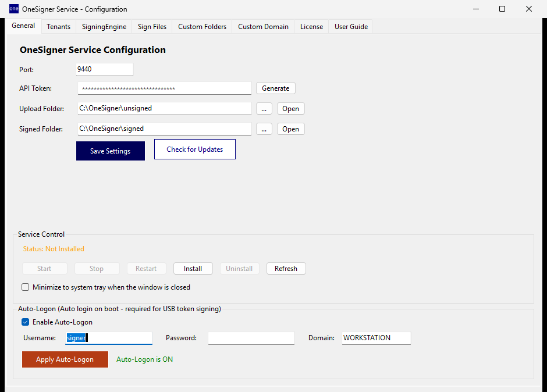Browse for the Signed Folder

[264, 129]
